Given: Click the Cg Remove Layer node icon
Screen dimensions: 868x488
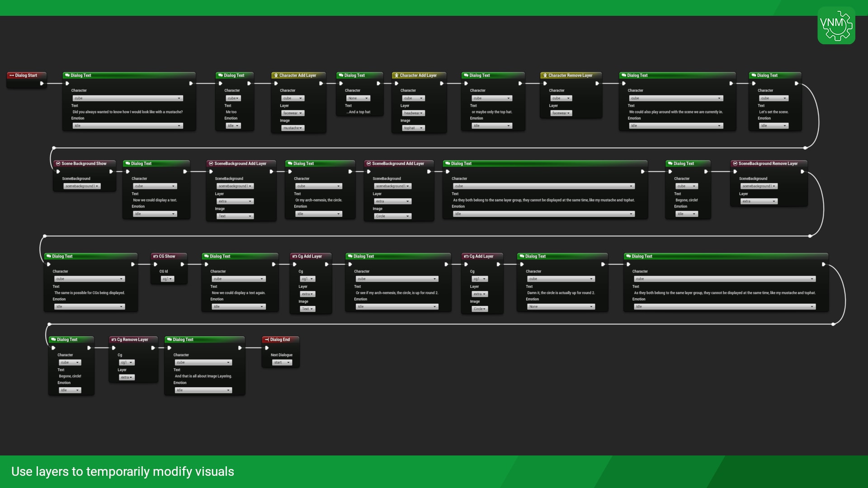Looking at the screenshot, I should pyautogui.click(x=114, y=340).
